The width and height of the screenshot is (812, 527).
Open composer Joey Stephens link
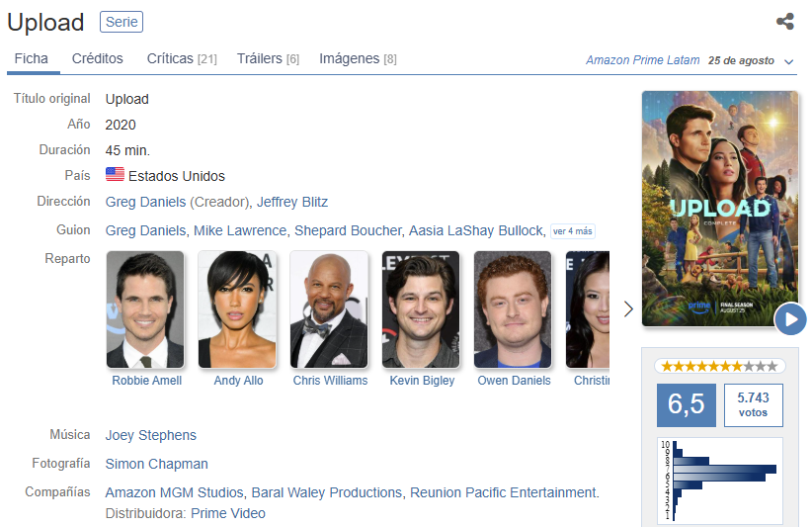(151, 435)
